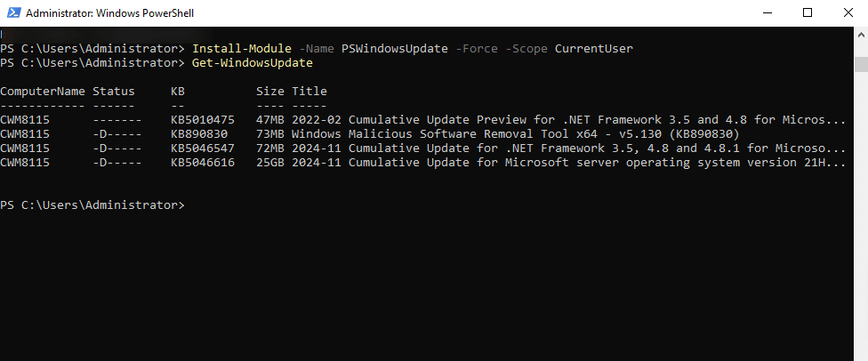
Task: Click the Title column header
Action: pyautogui.click(x=309, y=91)
